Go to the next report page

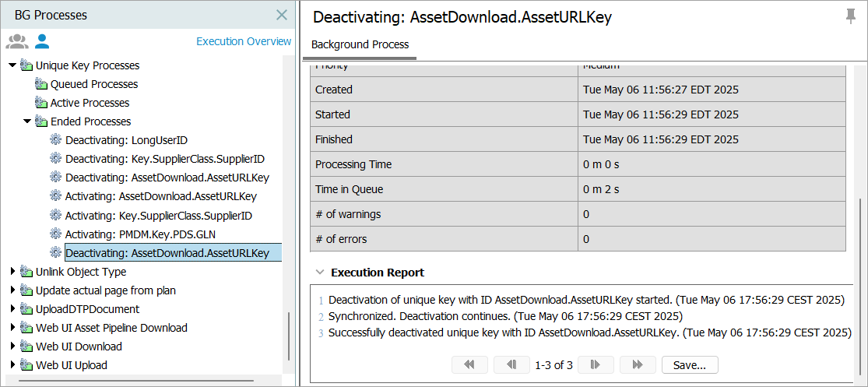[x=596, y=364]
